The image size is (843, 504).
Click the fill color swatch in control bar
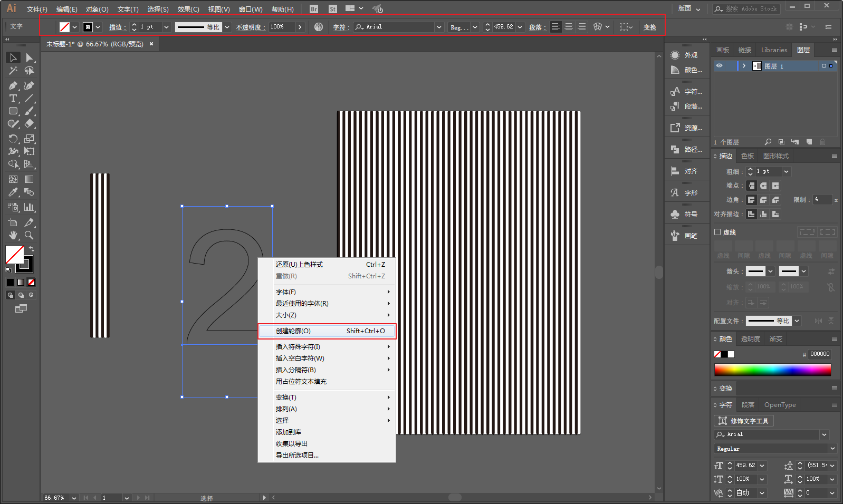point(65,27)
